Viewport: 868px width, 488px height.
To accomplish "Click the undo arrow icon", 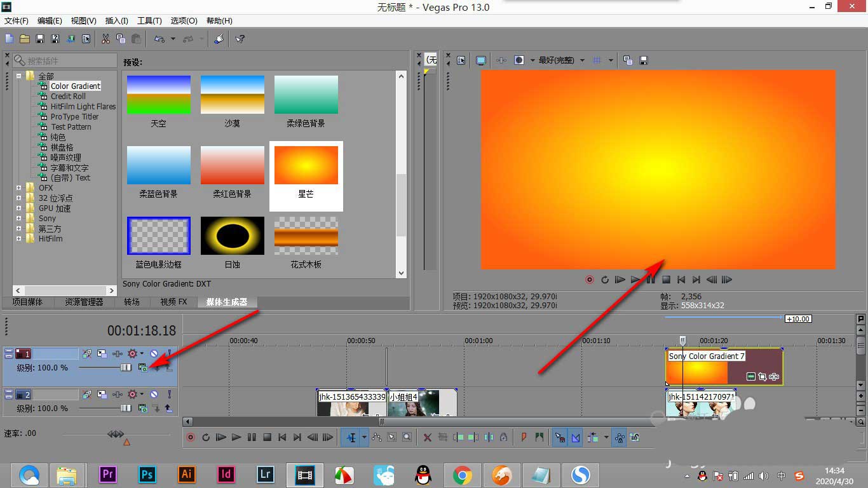I will point(159,39).
